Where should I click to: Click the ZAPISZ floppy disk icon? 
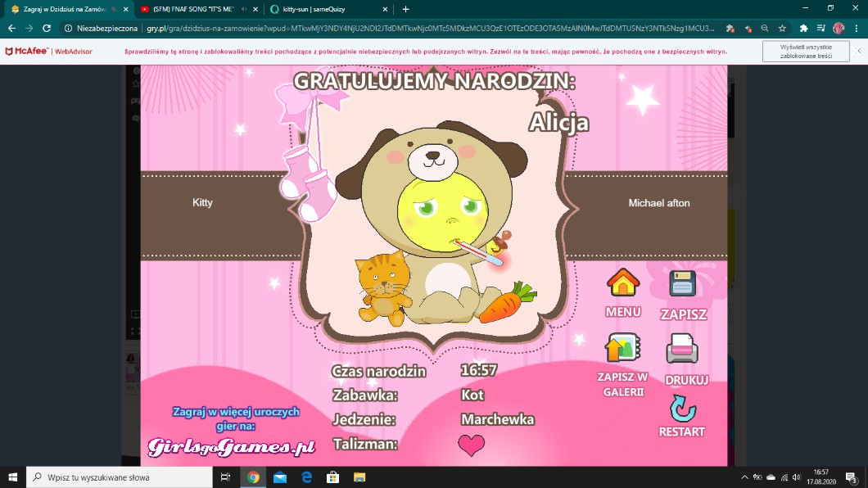[682, 284]
